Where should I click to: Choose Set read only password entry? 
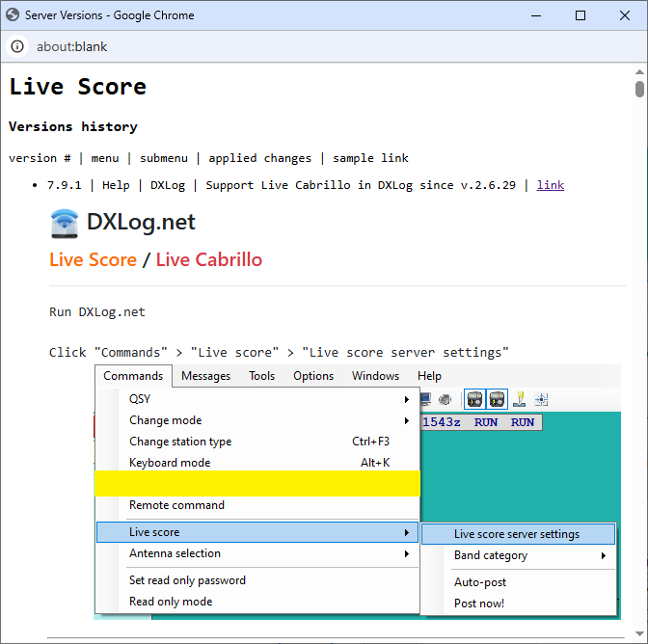(x=257, y=580)
